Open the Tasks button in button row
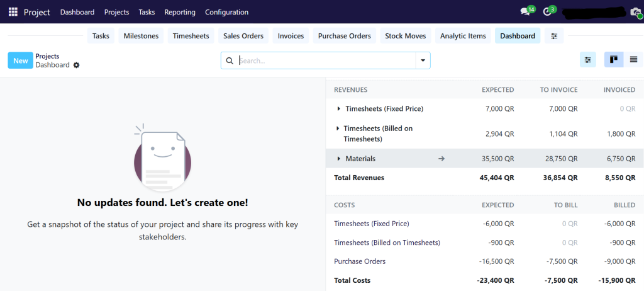Image resolution: width=644 pixels, height=291 pixels. pyautogui.click(x=101, y=36)
